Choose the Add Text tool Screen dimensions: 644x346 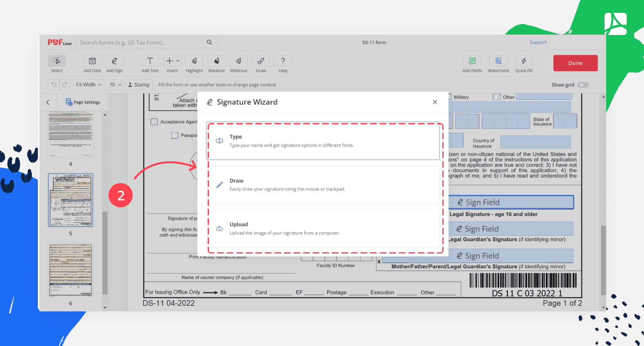[x=150, y=61]
